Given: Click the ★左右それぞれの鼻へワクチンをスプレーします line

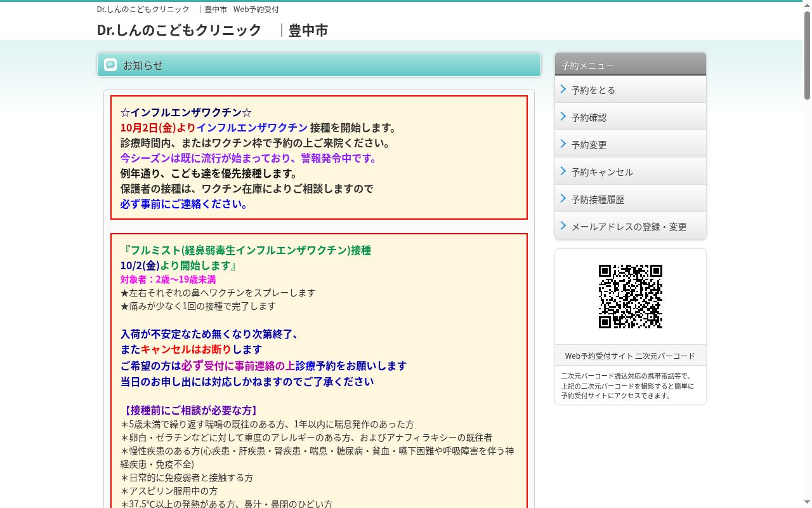Looking at the screenshot, I should [x=218, y=293].
